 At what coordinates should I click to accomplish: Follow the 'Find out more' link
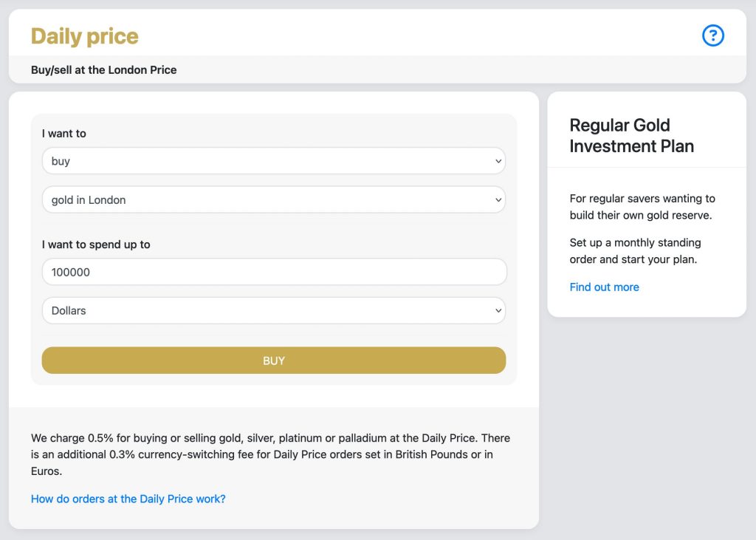(604, 287)
